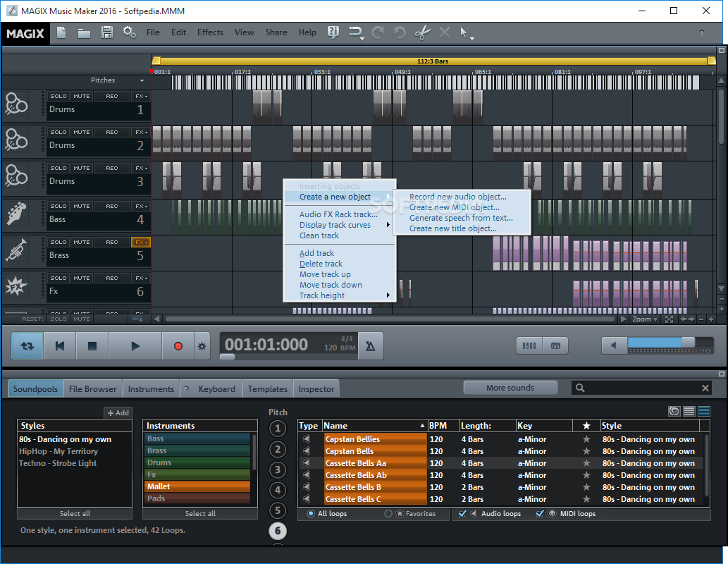This screenshot has height=564, width=728.
Task: Click Select all under Styles
Action: [75, 513]
